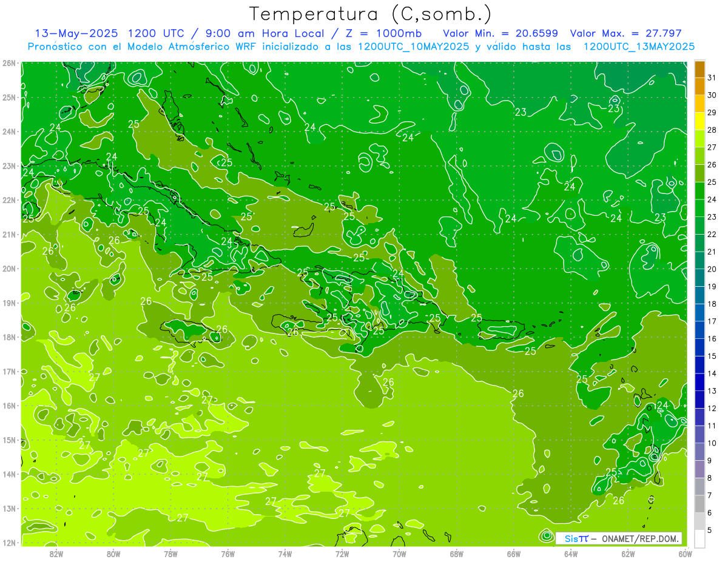Select the dark blue swatch between 13 and 14
Image resolution: width=728 pixels, height=562 pixels.
point(699,382)
